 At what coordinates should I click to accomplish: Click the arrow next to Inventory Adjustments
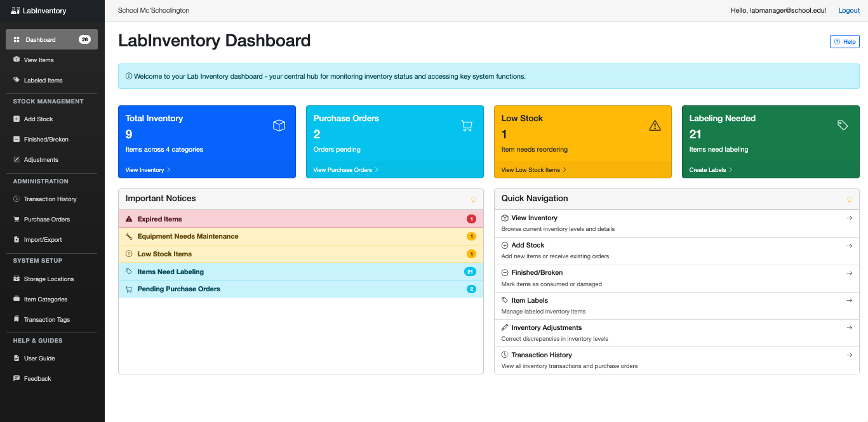[850, 328]
